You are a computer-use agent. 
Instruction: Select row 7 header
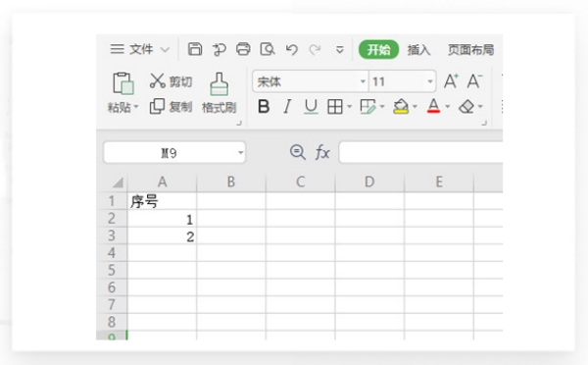[x=112, y=304]
